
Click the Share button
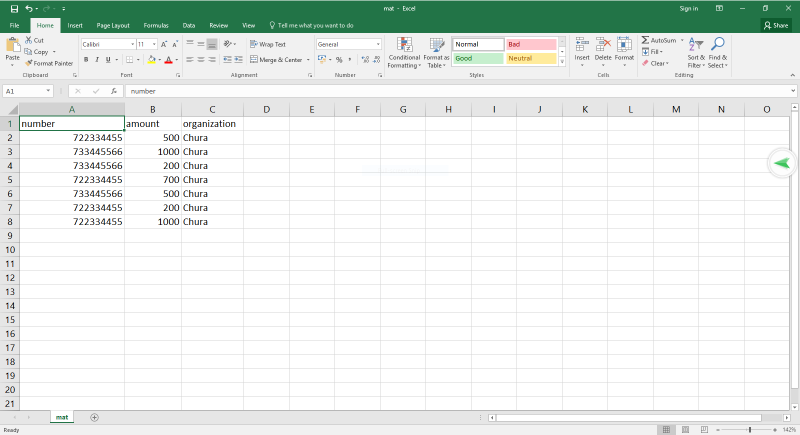point(776,25)
